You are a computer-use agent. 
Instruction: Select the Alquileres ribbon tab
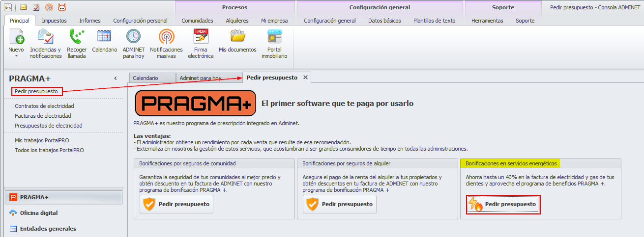click(x=237, y=21)
